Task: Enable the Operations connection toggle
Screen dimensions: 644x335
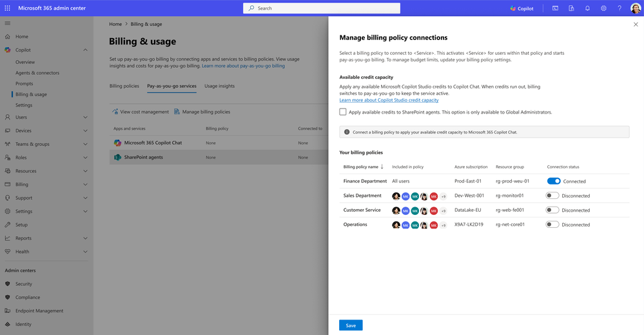Action: [x=552, y=225]
